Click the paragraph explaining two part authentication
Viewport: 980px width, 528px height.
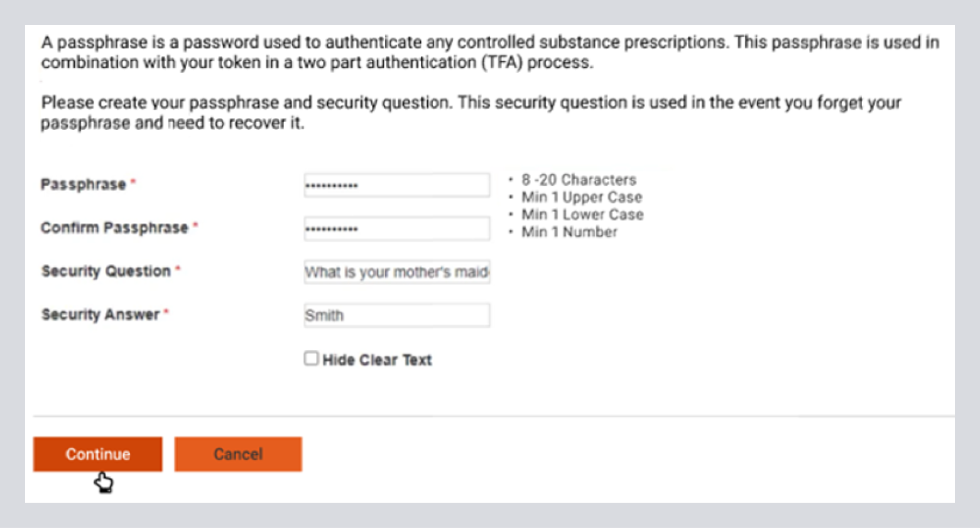point(490,52)
